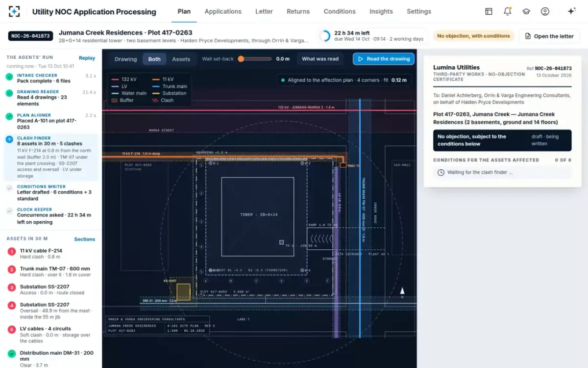
Task: Select asset badge 2 for Trunk main TM-07
Action: click(12, 270)
